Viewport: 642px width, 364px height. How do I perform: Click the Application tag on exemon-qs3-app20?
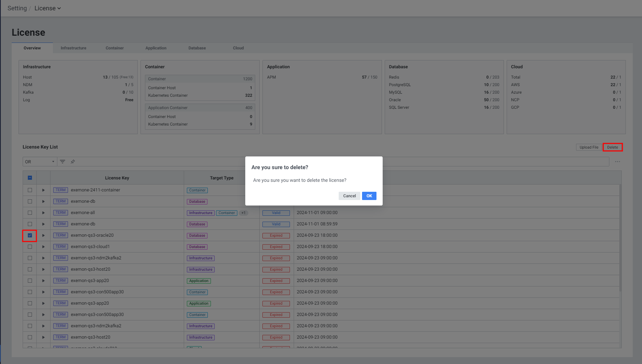pos(199,281)
